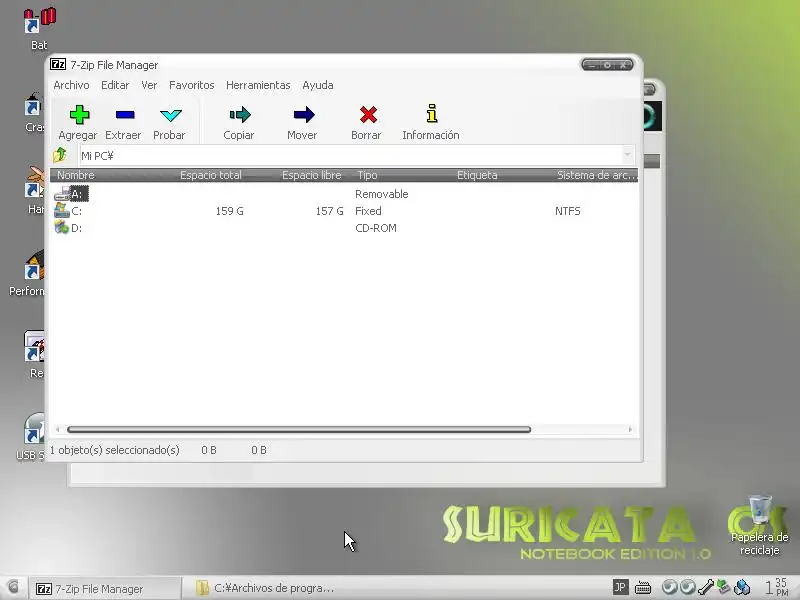Select the D: CD-ROM drive icon
800x600 pixels.
[x=62, y=227]
